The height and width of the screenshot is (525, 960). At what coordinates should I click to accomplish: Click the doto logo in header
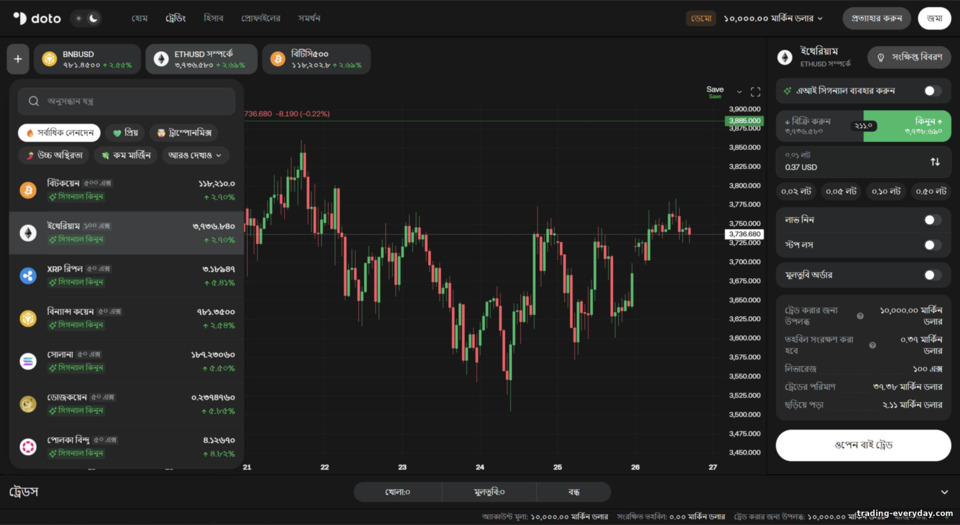[37, 18]
